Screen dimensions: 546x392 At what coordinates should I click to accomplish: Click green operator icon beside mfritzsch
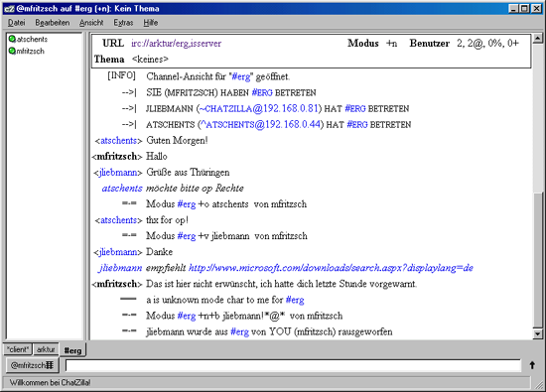tap(12, 51)
